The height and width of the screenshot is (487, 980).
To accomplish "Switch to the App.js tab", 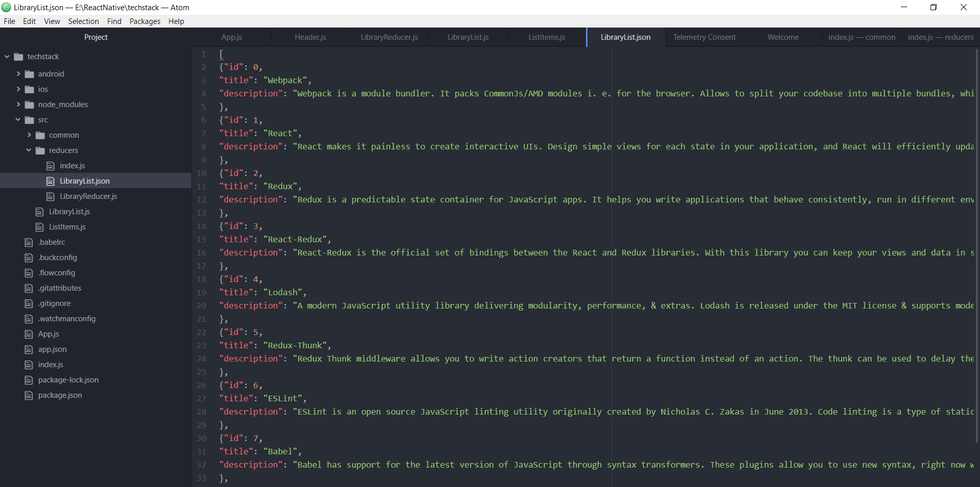I will pos(232,37).
